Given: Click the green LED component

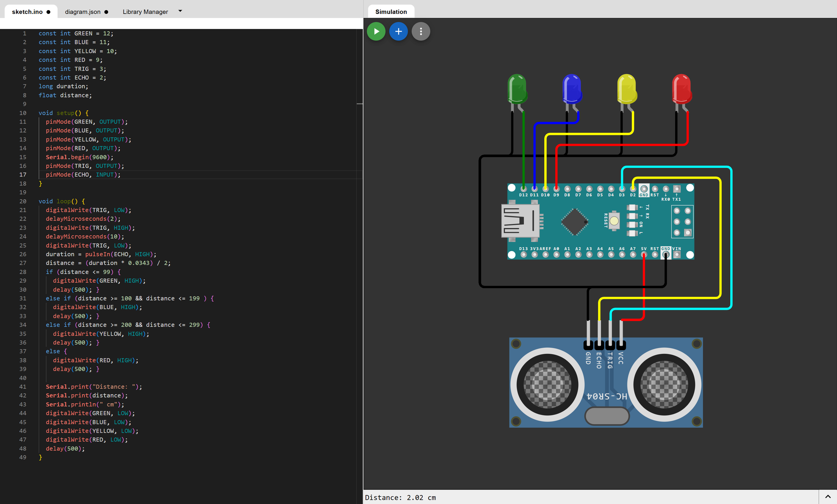Looking at the screenshot, I should click(x=517, y=89).
